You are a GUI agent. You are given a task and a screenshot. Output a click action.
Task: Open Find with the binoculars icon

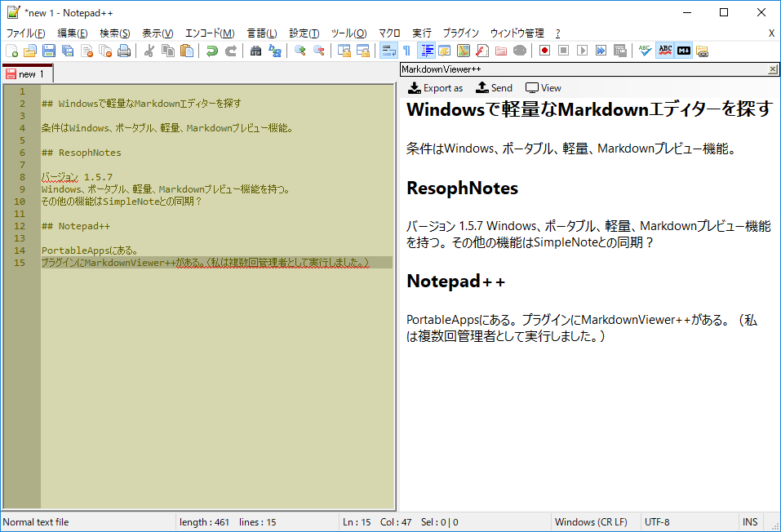[255, 51]
